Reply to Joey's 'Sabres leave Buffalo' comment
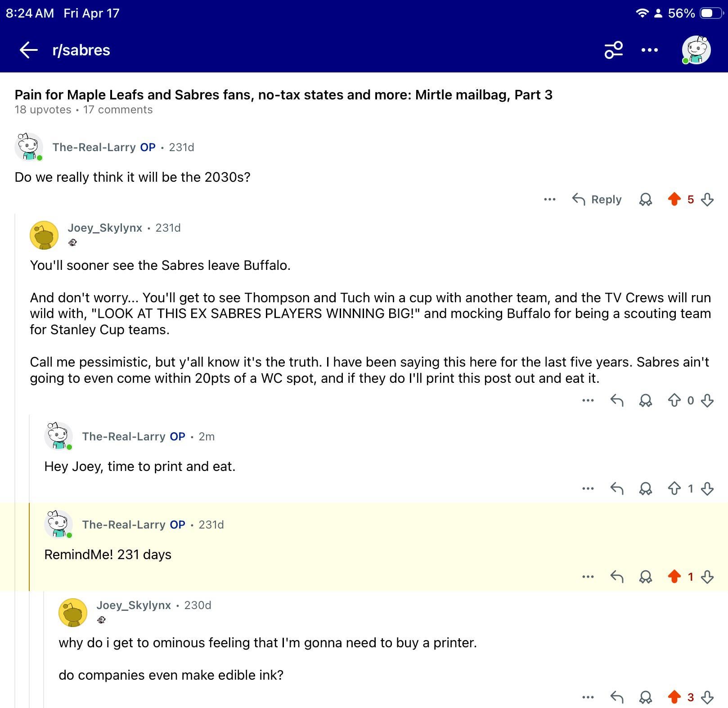Screen dimensions: 728x708 (x=617, y=400)
